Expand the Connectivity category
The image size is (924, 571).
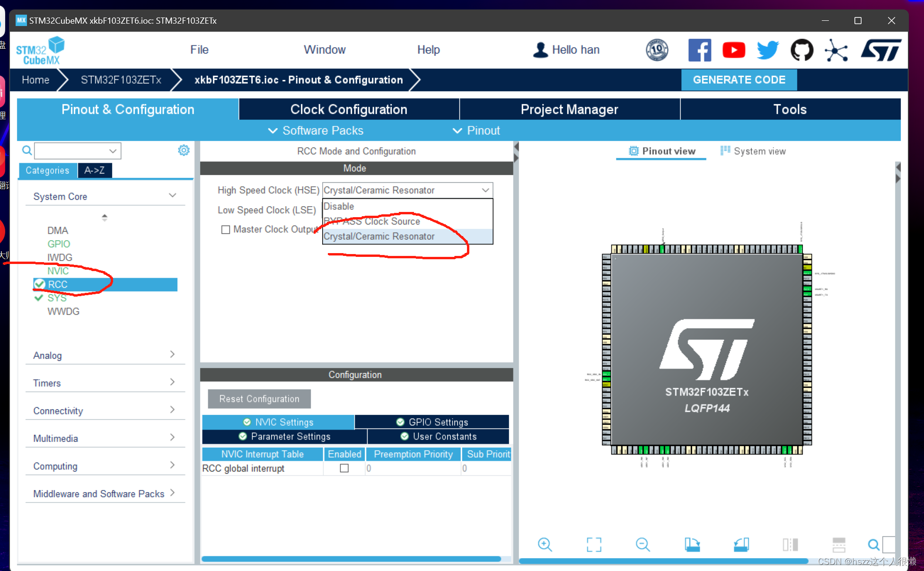tap(172, 410)
